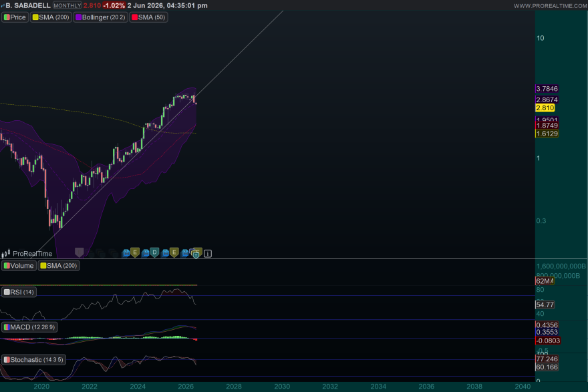The width and height of the screenshot is (588, 392).
Task: Click the RSI value tag 54.77
Action: point(545,305)
